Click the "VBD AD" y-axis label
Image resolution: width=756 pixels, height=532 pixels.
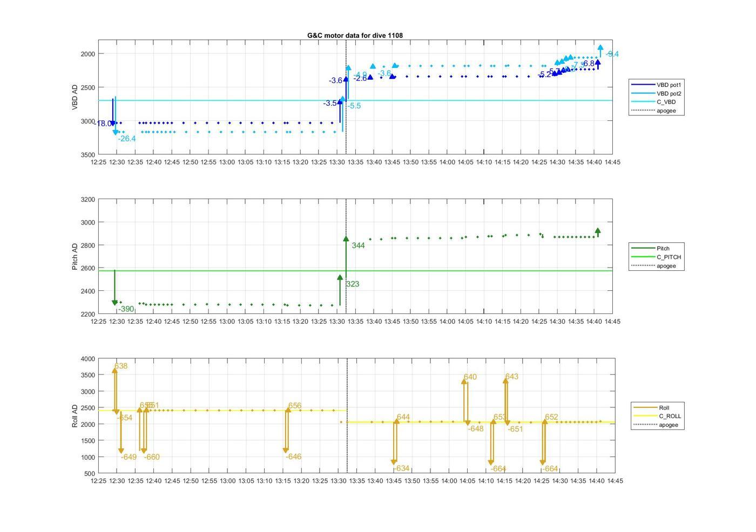pos(75,97)
